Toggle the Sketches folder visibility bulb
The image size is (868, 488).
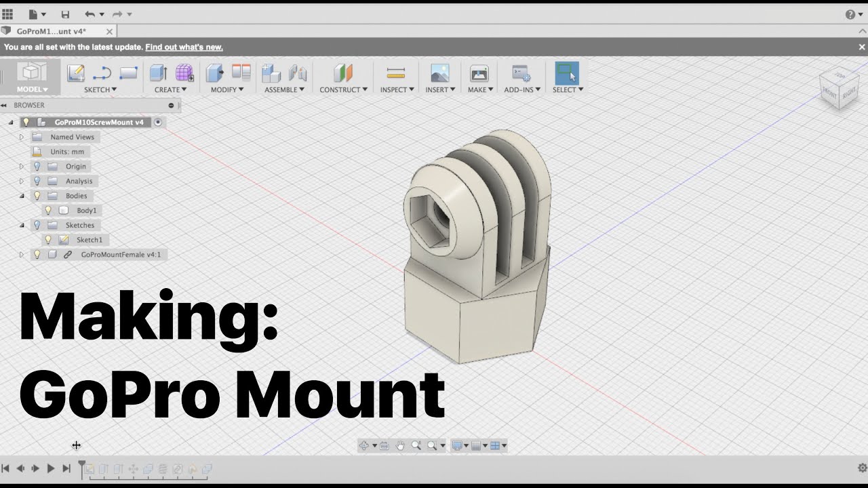[37, 225]
